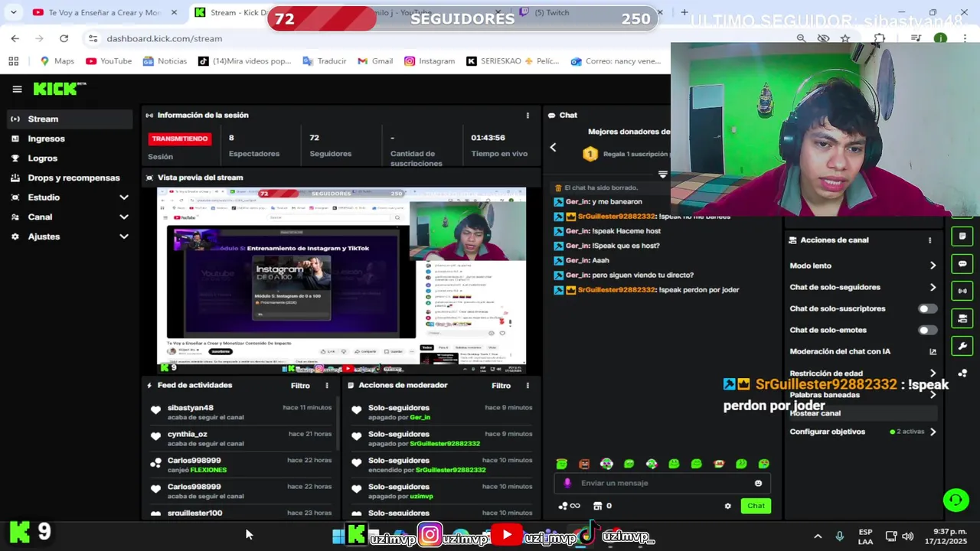The height and width of the screenshot is (551, 980).
Task: Open Instagram bookmark
Action: [430, 61]
